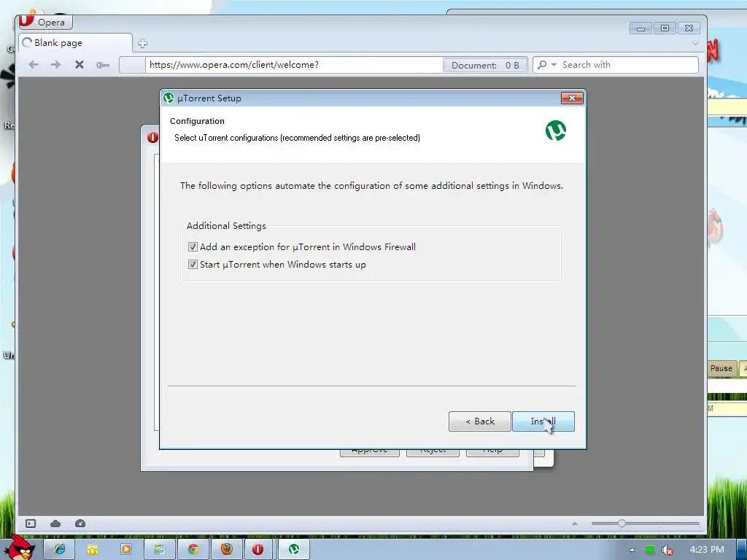
Task: Toggle Opera's panel icon in status bar
Action: [31, 524]
